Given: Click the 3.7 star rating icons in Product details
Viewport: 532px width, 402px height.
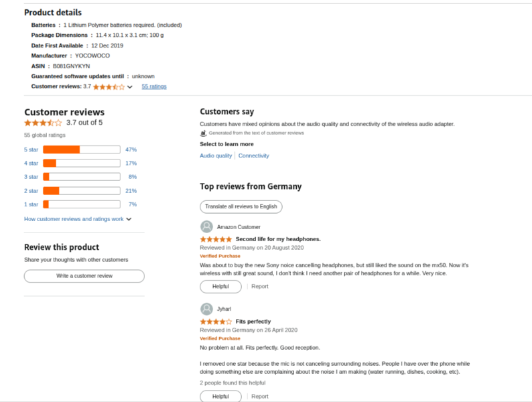Looking at the screenshot, I should point(109,86).
